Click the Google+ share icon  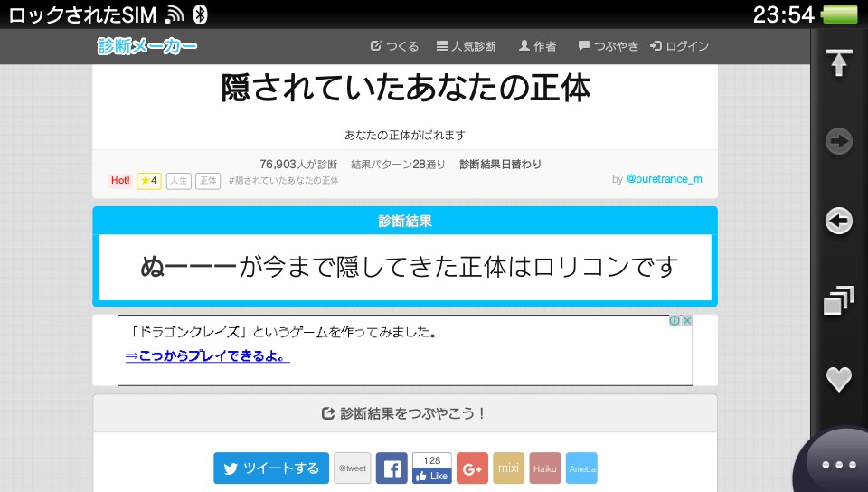point(472,468)
